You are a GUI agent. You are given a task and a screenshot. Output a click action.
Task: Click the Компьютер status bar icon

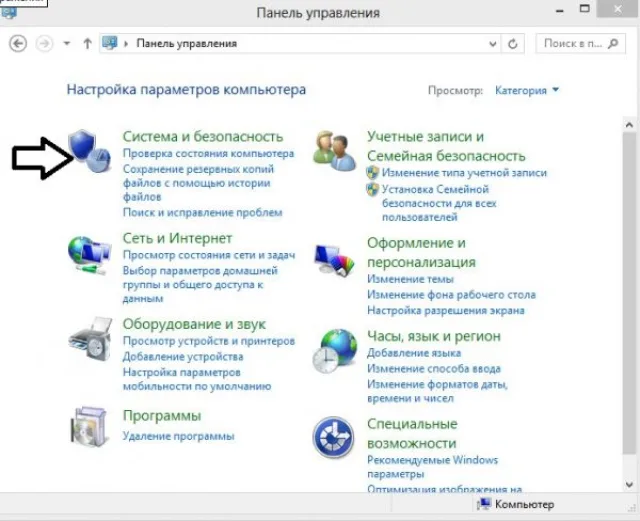pyautogui.click(x=484, y=504)
